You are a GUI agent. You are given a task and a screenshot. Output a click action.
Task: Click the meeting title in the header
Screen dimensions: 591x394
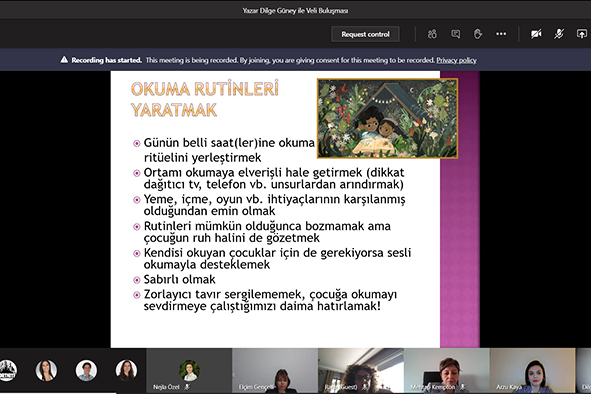coord(295,11)
